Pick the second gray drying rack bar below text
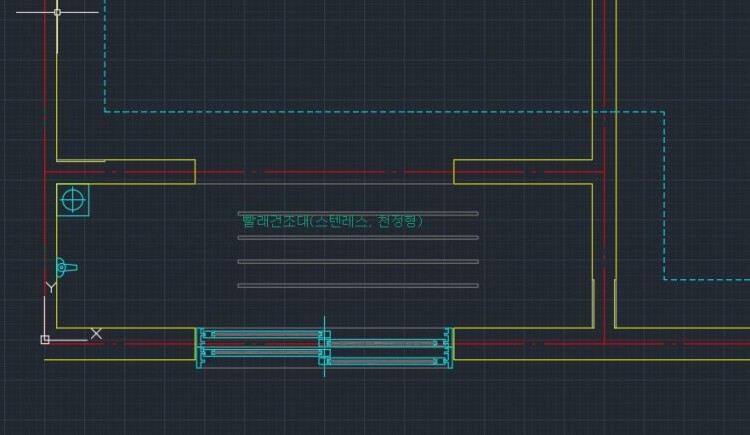Viewport: 750px width, 435px height. click(x=357, y=238)
